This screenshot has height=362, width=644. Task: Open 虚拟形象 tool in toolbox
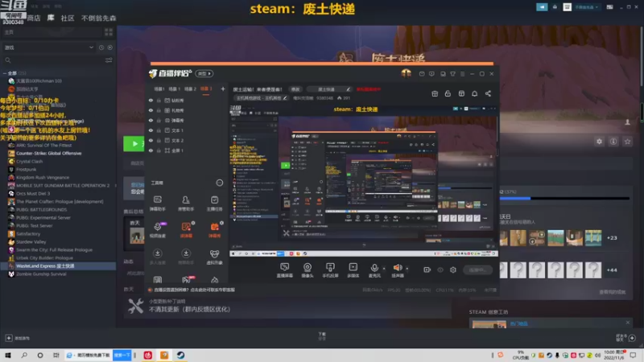point(214,257)
